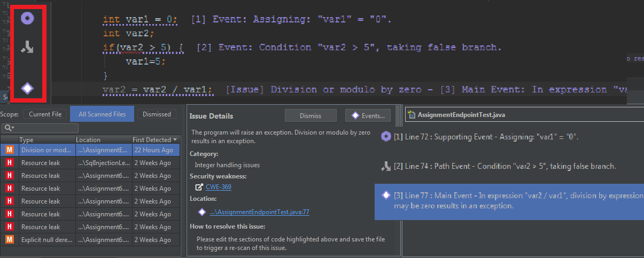Open the search options dropdown magnifier
Screen dimensions: 644x258
(8, 128)
